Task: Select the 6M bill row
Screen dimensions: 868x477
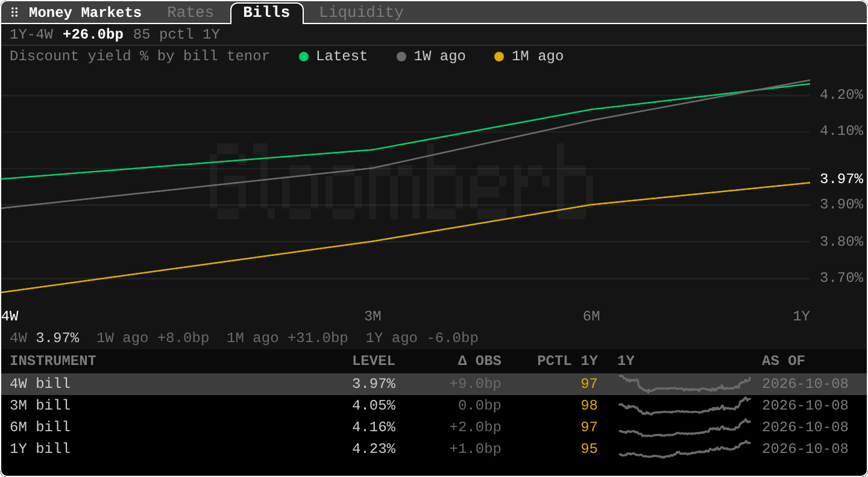Action: (434, 427)
